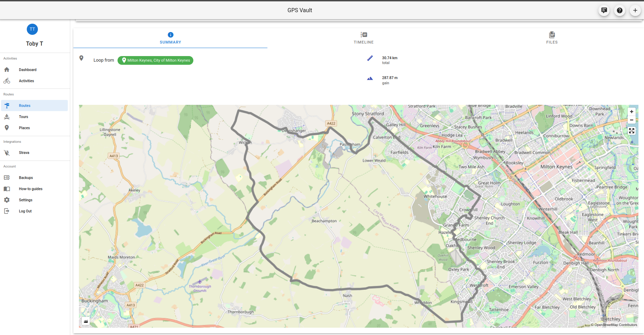Open the Dashboard home icon
This screenshot has height=335, width=644.
point(7,70)
